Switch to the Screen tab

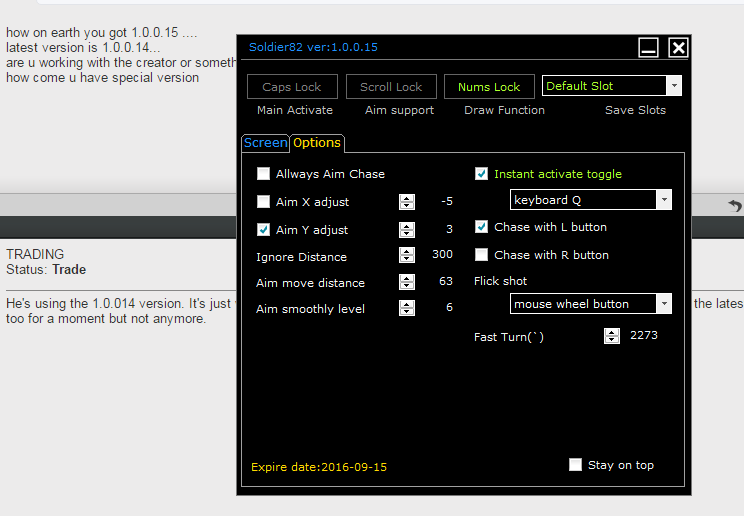click(265, 142)
